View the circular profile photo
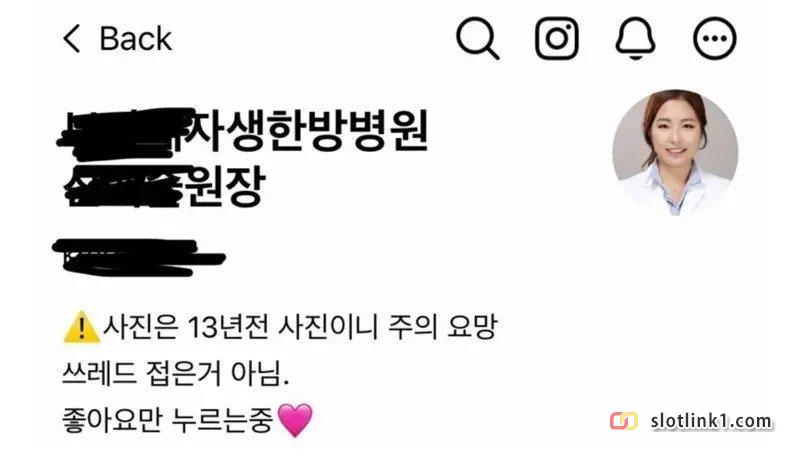 675,152
